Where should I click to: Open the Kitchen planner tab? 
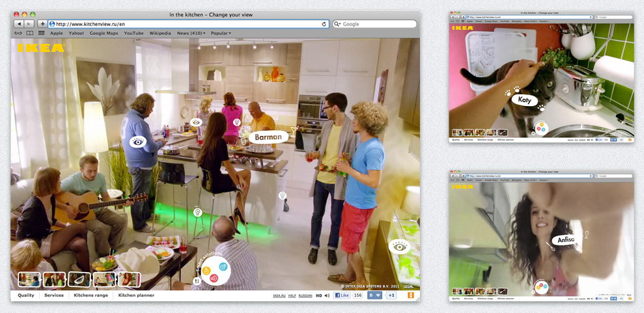[x=136, y=295]
